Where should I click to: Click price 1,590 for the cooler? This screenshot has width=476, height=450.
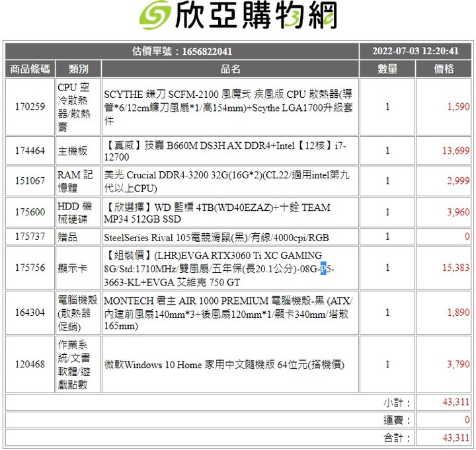tap(458, 106)
